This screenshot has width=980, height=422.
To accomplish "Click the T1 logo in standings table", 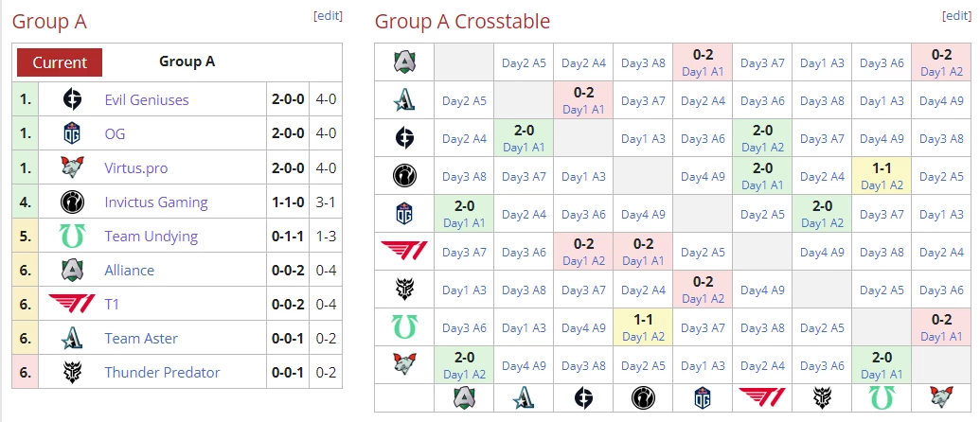I will pyautogui.click(x=72, y=305).
